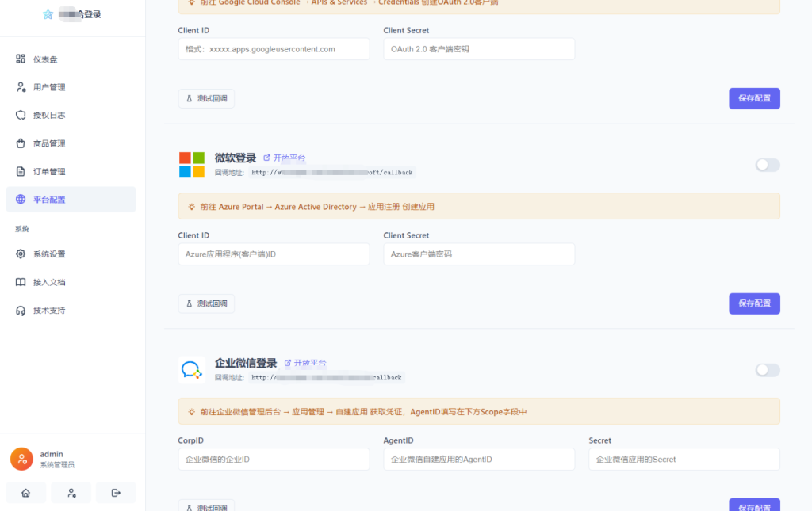812x511 pixels.
Task: Enable the 微软登录 switch
Action: point(767,165)
